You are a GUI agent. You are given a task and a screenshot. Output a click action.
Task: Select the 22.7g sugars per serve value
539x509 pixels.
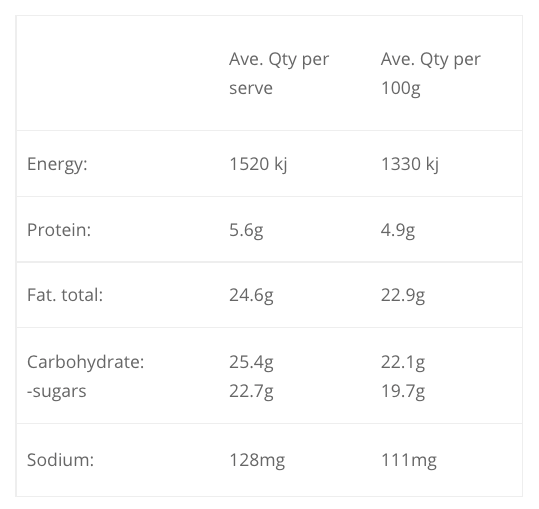[251, 391]
